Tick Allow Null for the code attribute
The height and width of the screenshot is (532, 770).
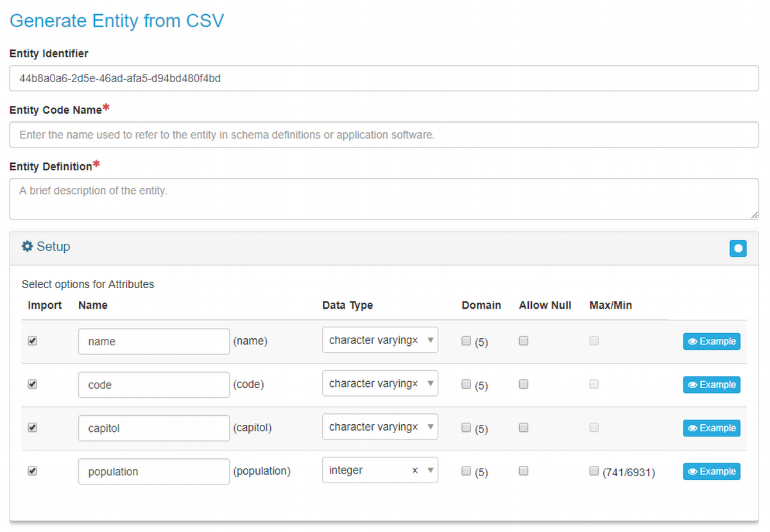tap(524, 384)
